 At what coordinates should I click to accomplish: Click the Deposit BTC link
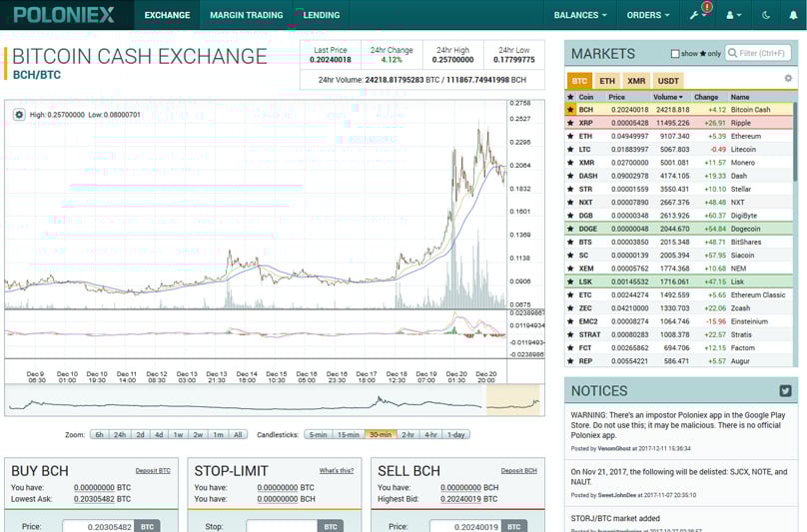153,470
